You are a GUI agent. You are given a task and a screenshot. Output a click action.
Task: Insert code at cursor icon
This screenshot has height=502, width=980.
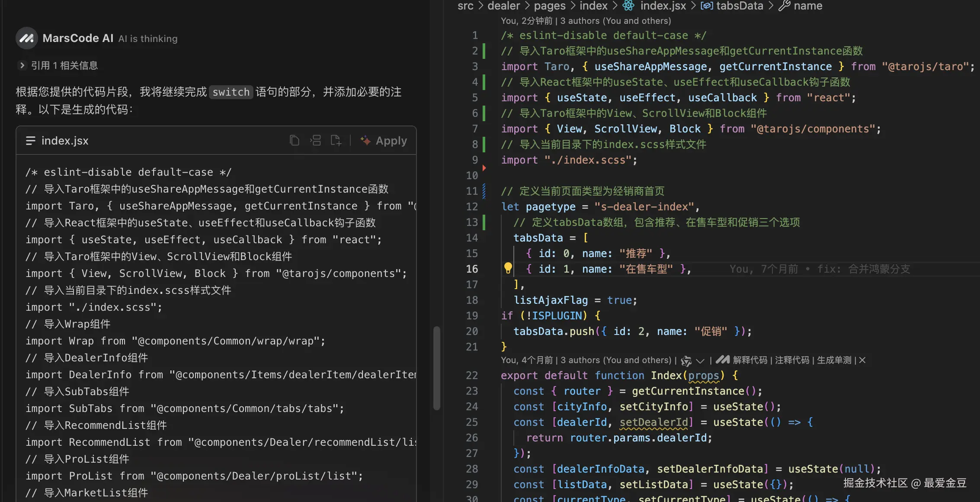coord(316,141)
